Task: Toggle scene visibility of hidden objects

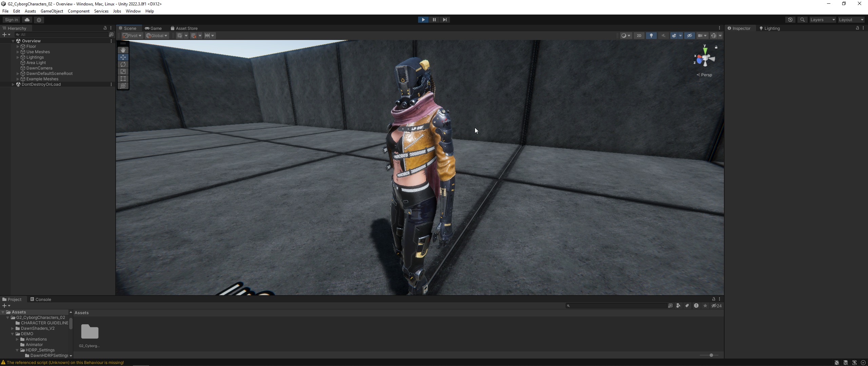Action: click(689, 36)
